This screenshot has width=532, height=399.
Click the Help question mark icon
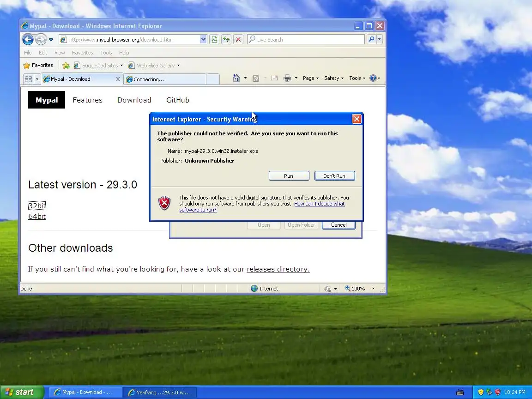click(x=373, y=78)
